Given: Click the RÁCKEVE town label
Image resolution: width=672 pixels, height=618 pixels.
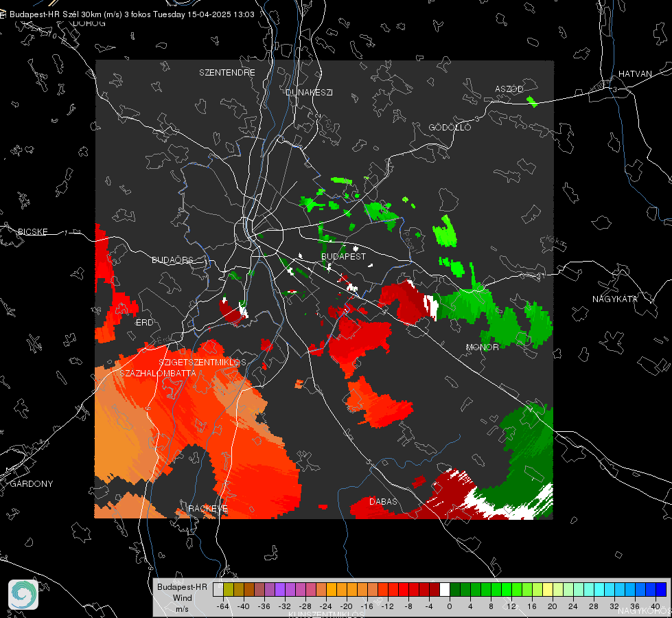Looking at the screenshot, I should (208, 508).
